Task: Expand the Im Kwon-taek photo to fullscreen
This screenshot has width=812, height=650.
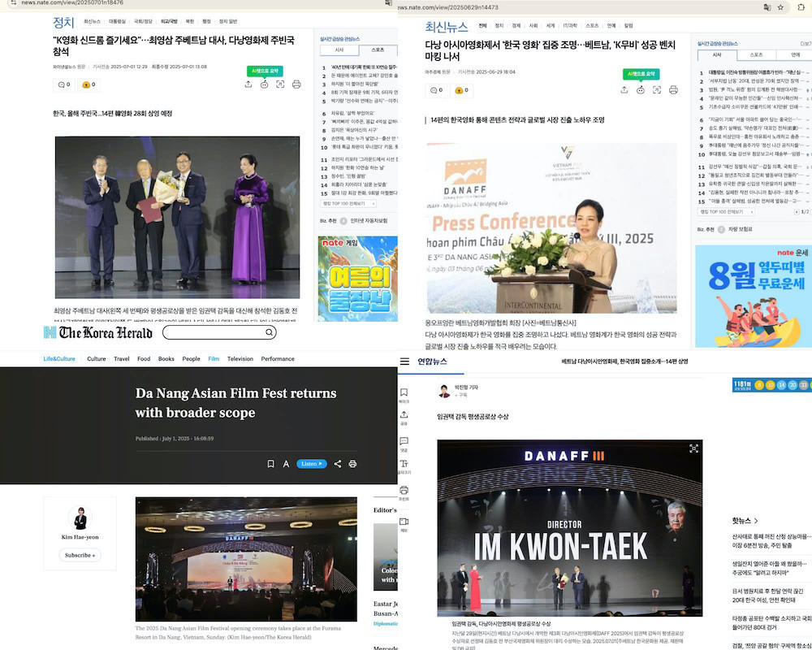Action: [x=693, y=448]
